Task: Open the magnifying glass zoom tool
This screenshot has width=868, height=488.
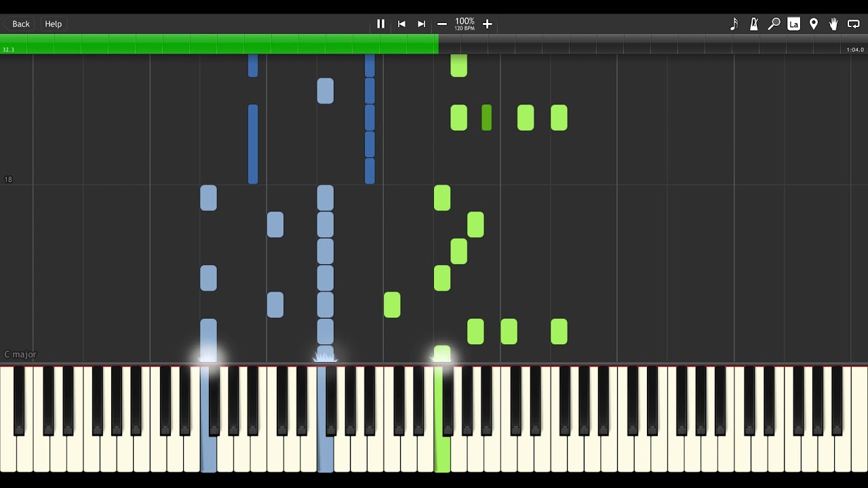Action: pos(774,24)
